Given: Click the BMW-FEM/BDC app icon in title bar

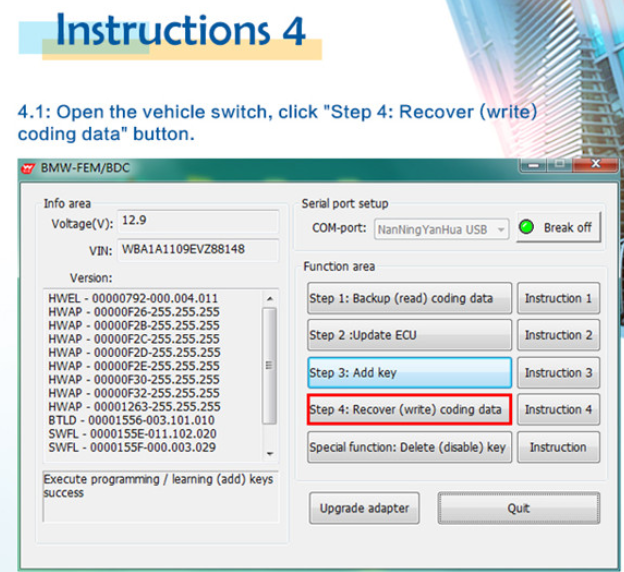Looking at the screenshot, I should 27,168.
